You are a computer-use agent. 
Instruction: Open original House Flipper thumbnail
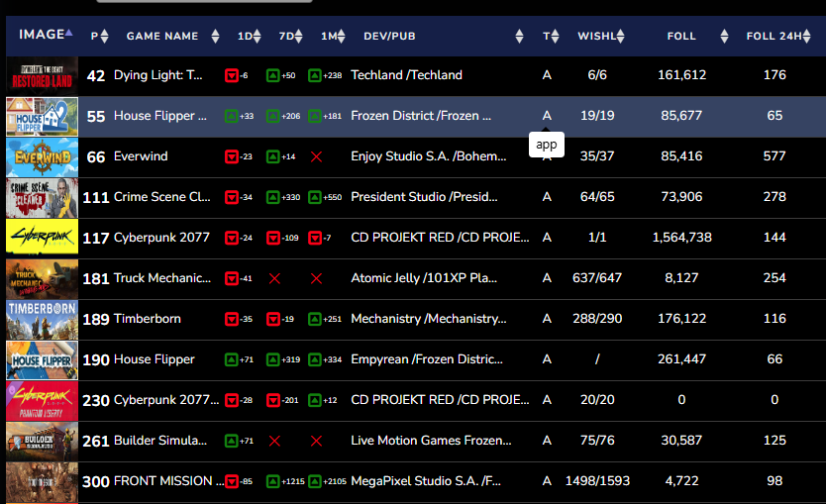pos(43,359)
